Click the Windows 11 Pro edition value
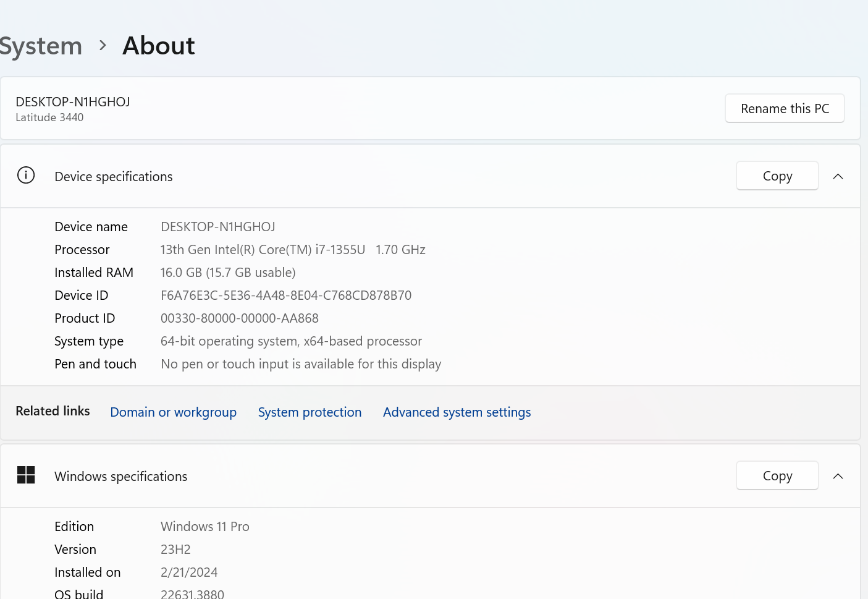868x599 pixels. pos(204,527)
